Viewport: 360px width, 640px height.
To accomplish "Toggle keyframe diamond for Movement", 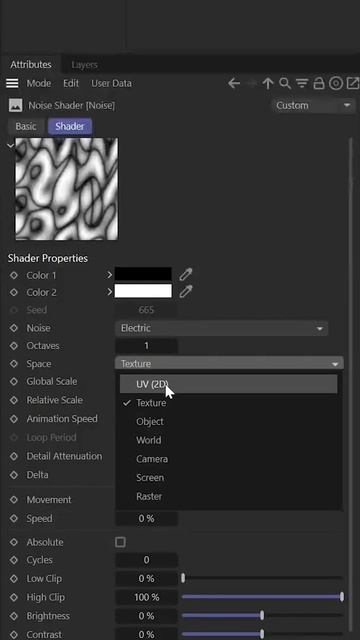I will [14, 500].
